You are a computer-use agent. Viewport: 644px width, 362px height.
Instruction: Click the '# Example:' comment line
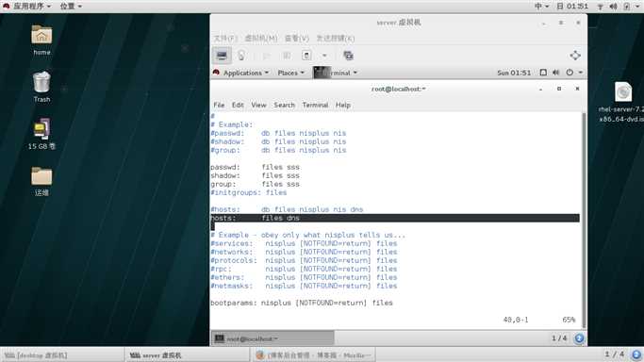click(232, 124)
